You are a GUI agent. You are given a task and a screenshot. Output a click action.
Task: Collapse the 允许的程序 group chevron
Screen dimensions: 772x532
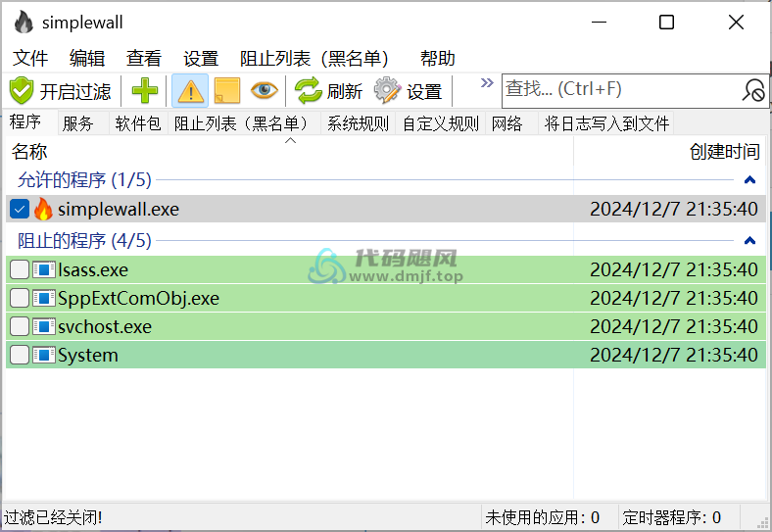(x=749, y=180)
